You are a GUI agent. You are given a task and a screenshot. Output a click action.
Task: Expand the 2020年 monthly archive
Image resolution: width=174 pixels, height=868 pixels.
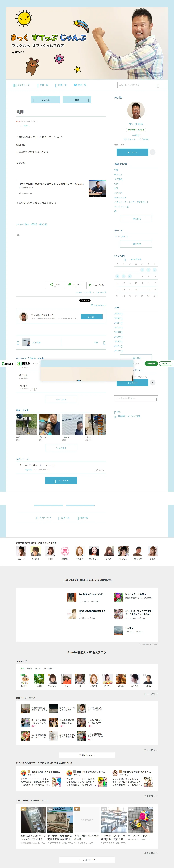click(118, 332)
